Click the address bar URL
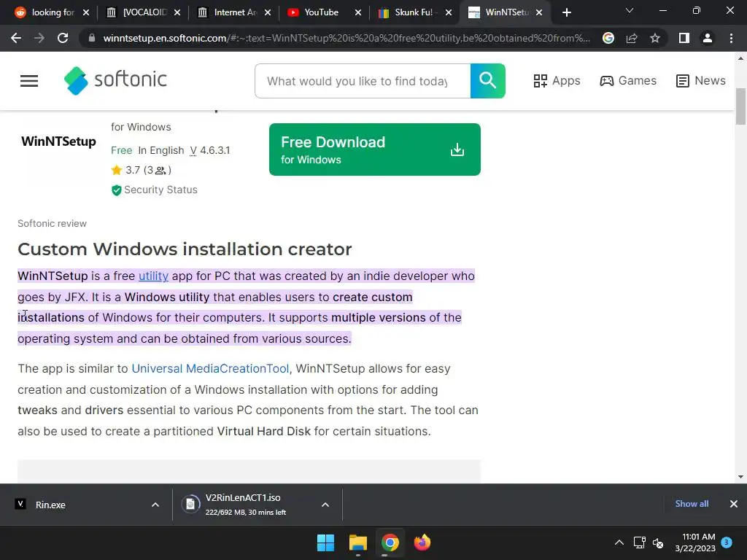 (x=347, y=38)
